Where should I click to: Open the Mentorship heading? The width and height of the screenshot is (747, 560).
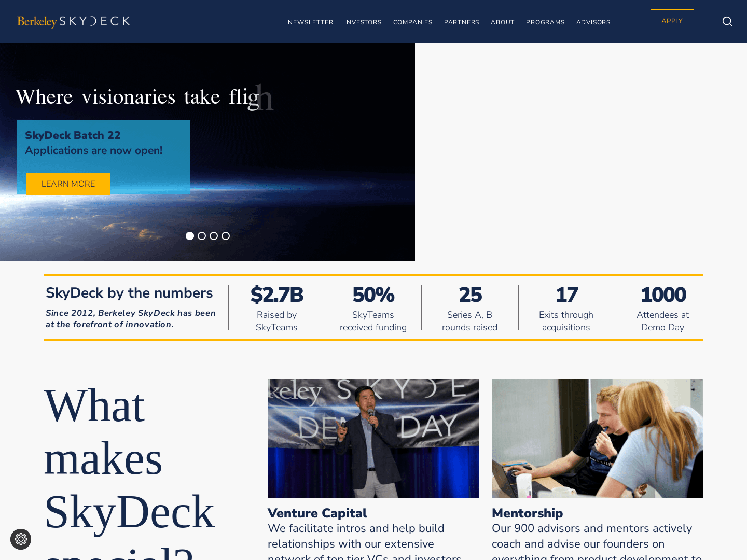527,513
